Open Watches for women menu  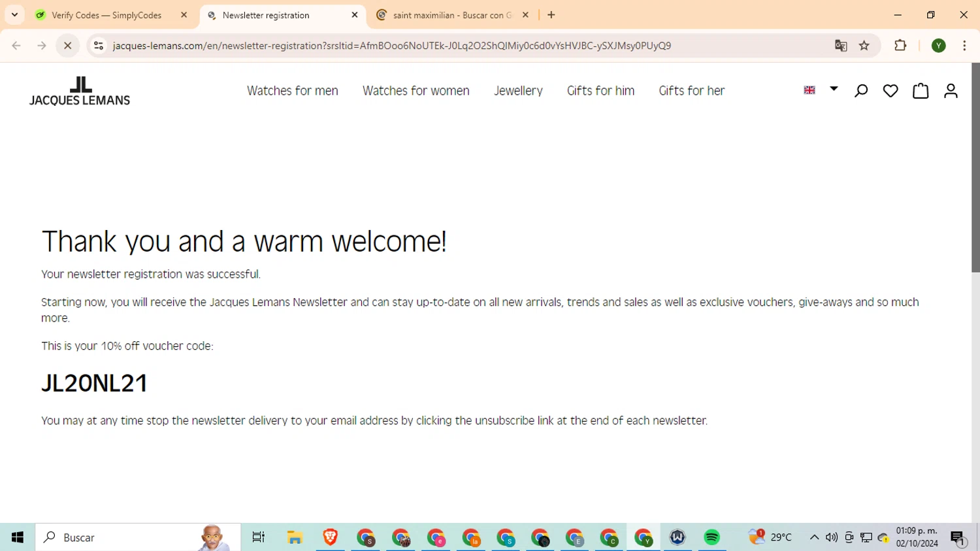coord(416,91)
